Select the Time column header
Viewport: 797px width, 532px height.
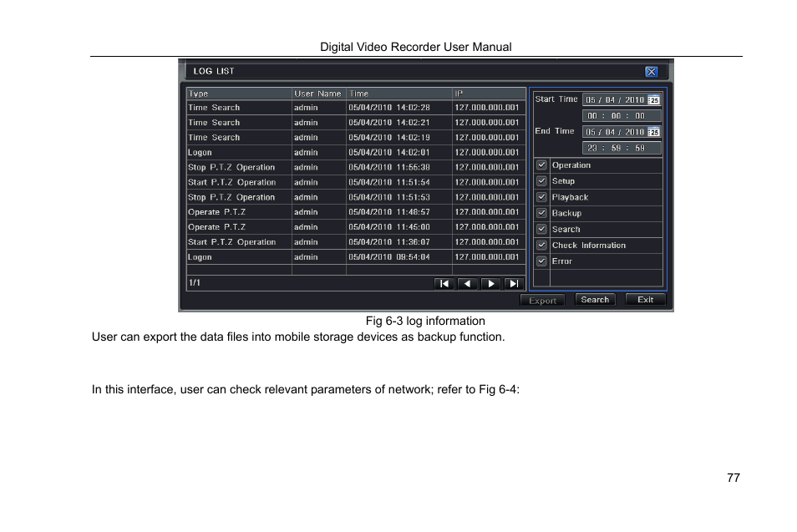pos(399,94)
